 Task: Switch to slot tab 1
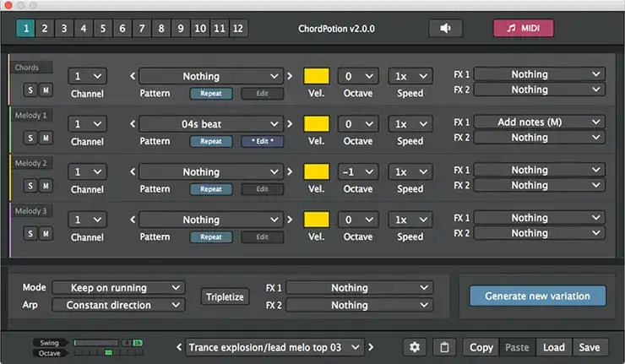pos(26,29)
